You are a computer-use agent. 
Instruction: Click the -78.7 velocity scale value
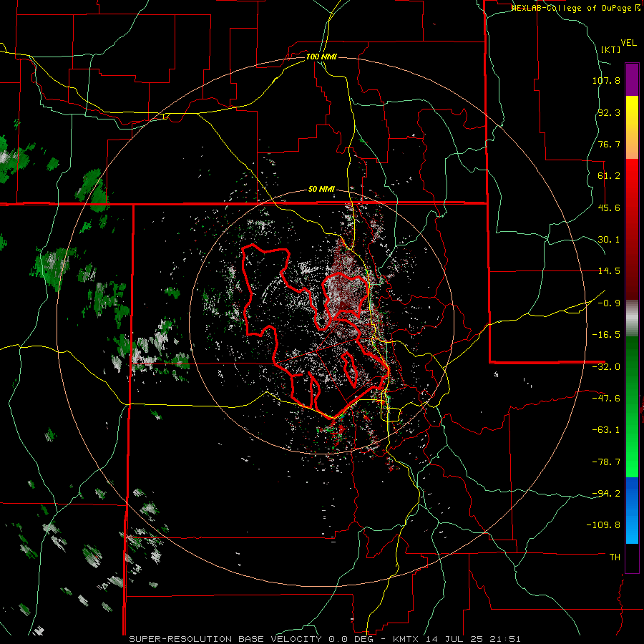(606, 462)
